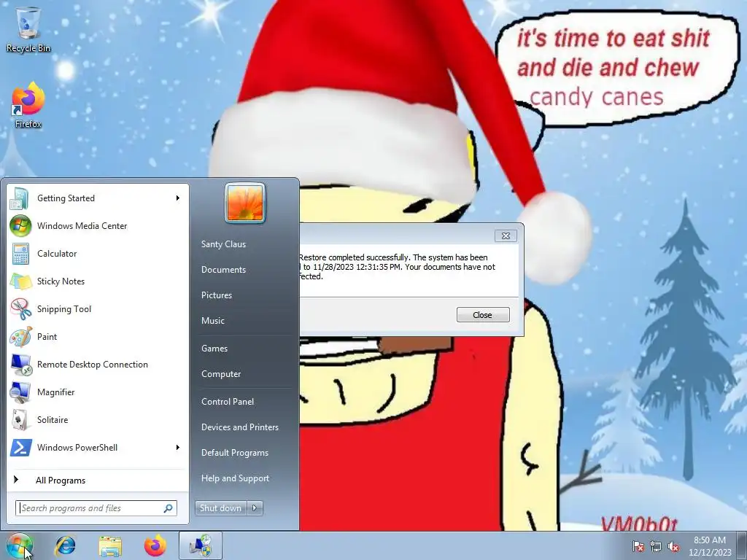The height and width of the screenshot is (560, 747).
Task: Click the network tray icon
Action: point(656,547)
